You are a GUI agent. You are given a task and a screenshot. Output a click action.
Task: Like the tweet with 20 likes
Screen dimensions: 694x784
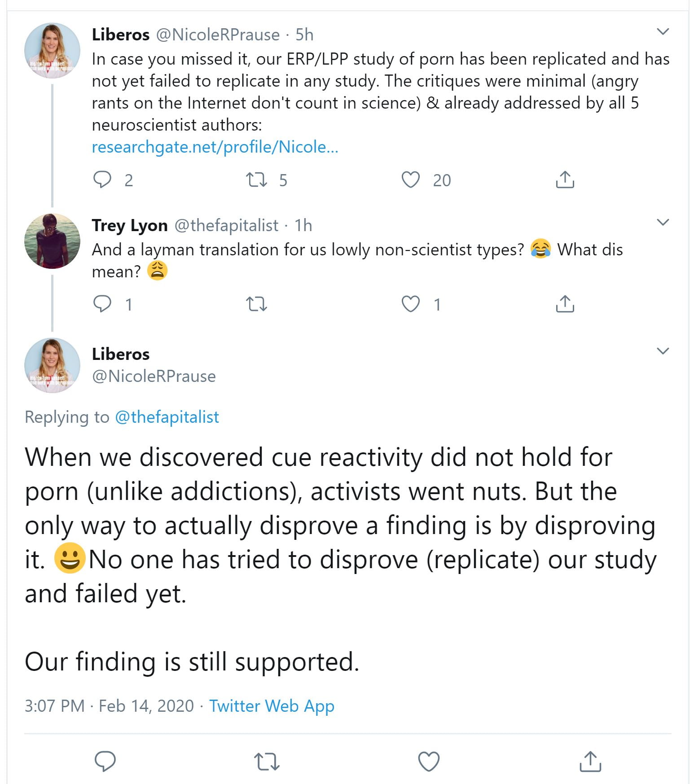pyautogui.click(x=410, y=180)
